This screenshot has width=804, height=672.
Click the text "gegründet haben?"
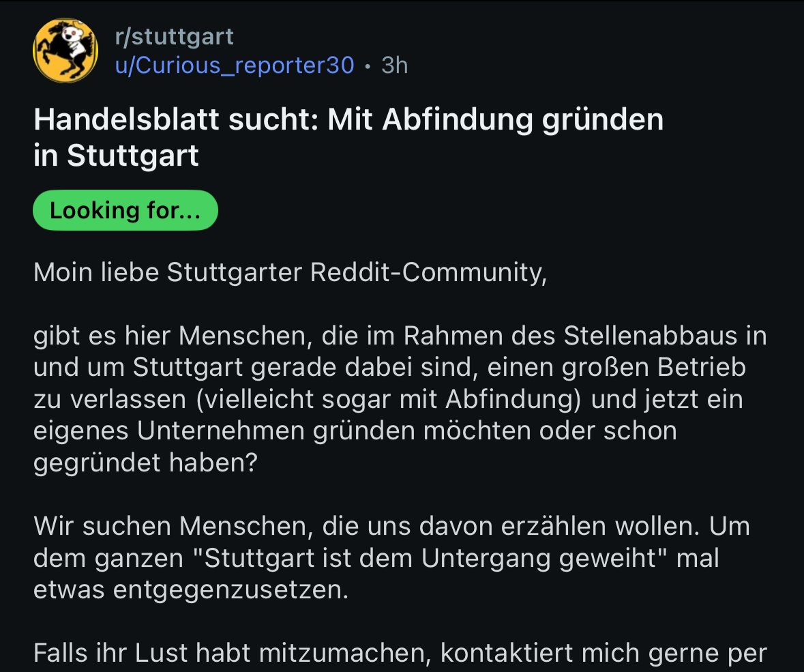tap(145, 463)
